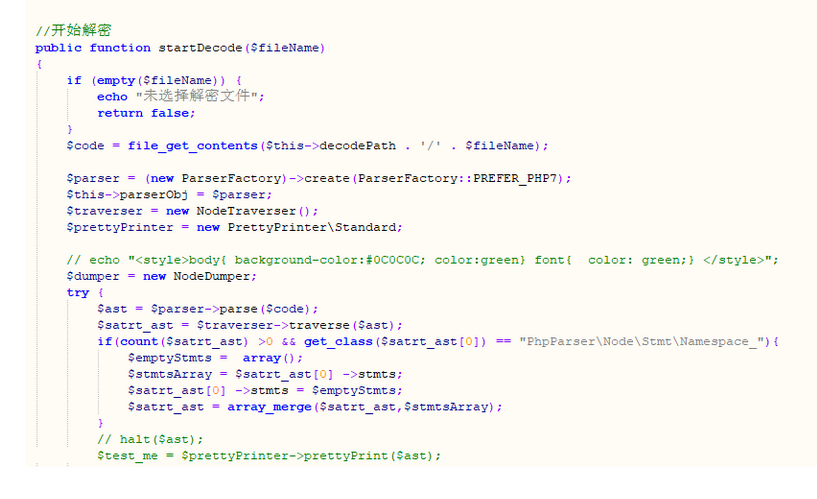Image resolution: width=817 pixels, height=499 pixels.
Task: Click the // halt($ast) comment
Action: pyautogui.click(x=150, y=439)
